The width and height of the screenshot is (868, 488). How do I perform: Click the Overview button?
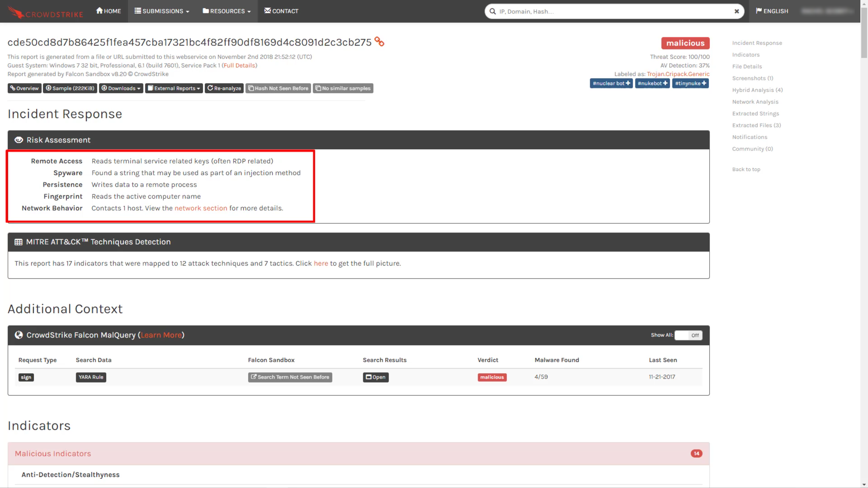click(x=24, y=88)
